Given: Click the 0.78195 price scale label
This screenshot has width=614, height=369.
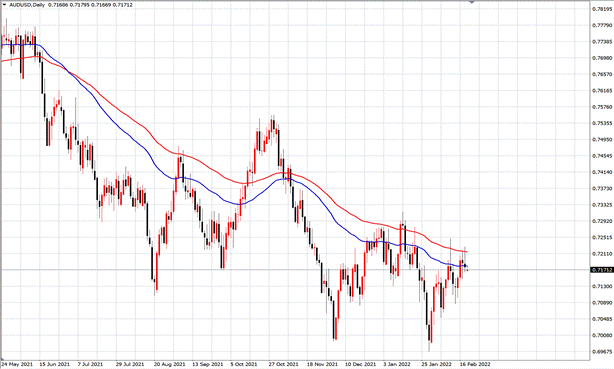Looking at the screenshot, I should (x=602, y=9).
